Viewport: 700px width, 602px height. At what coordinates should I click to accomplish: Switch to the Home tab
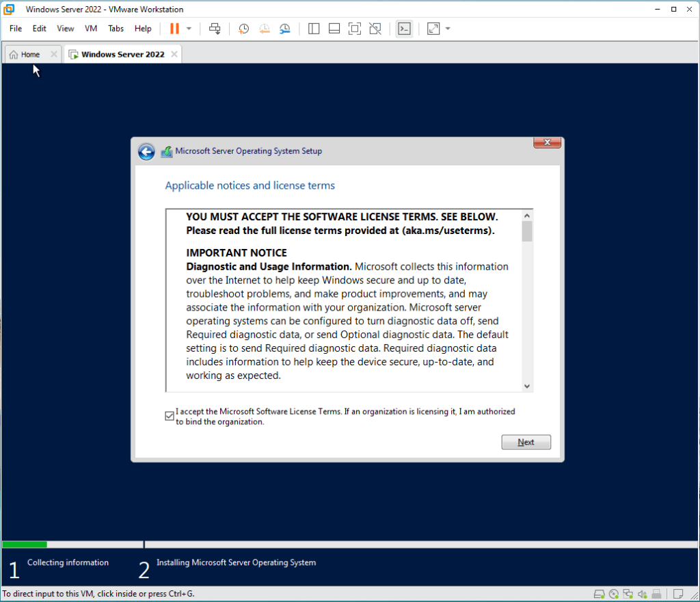25,55
